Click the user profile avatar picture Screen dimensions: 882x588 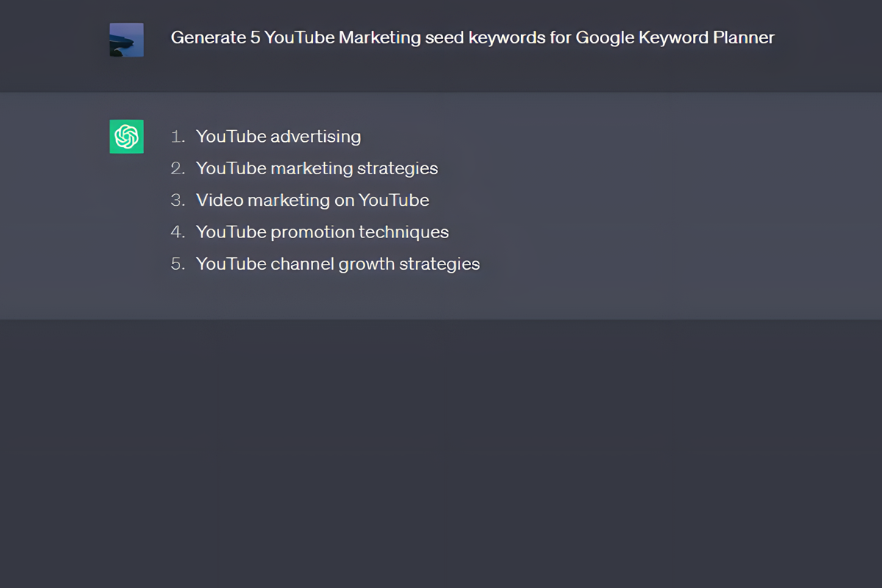[x=126, y=40]
